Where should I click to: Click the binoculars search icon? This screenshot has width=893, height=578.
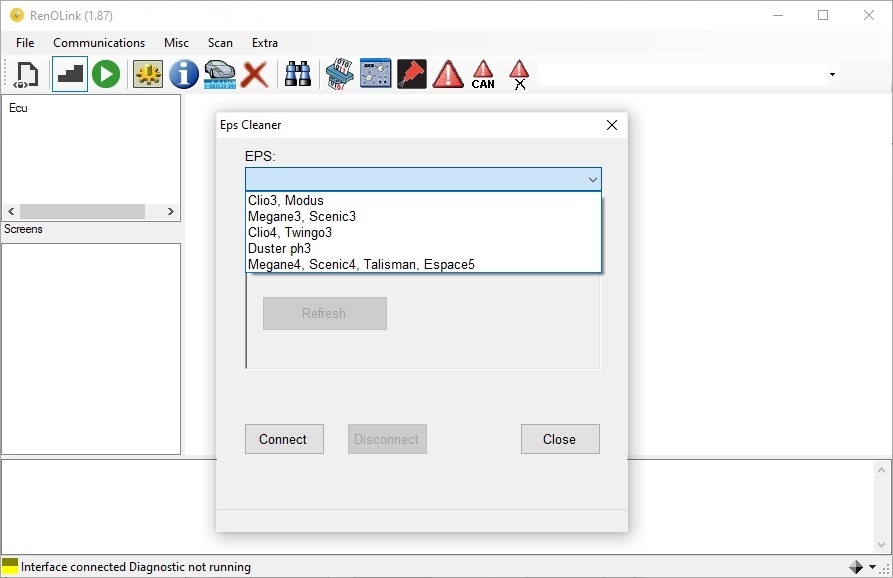pyautogui.click(x=297, y=74)
